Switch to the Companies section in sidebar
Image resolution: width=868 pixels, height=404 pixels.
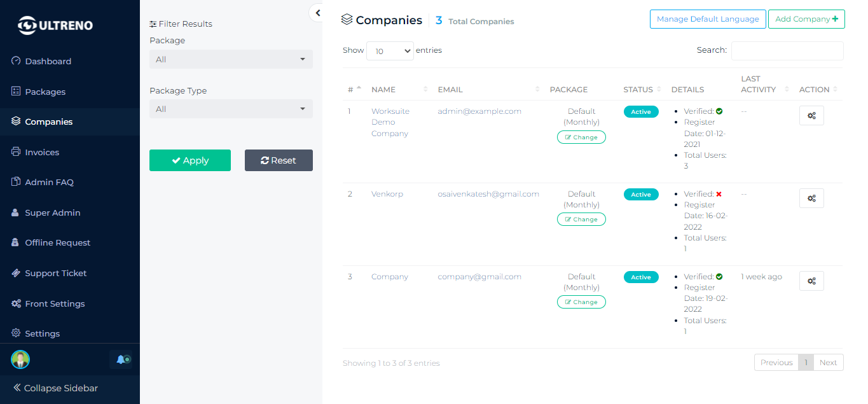tap(15, 122)
